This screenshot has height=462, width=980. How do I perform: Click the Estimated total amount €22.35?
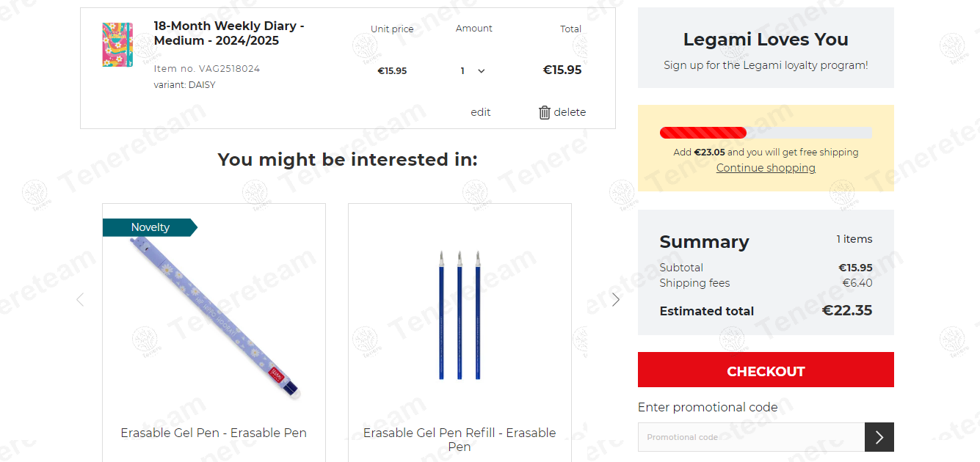pyautogui.click(x=846, y=311)
